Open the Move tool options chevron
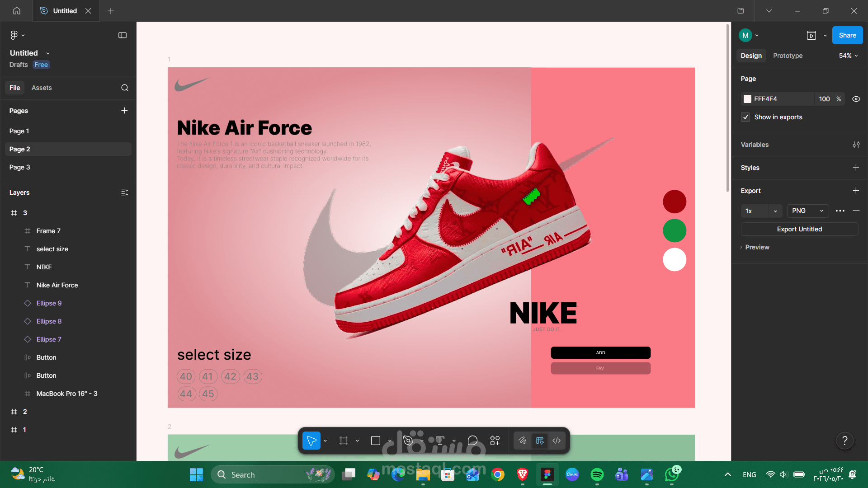The image size is (868, 488). pyautogui.click(x=325, y=441)
